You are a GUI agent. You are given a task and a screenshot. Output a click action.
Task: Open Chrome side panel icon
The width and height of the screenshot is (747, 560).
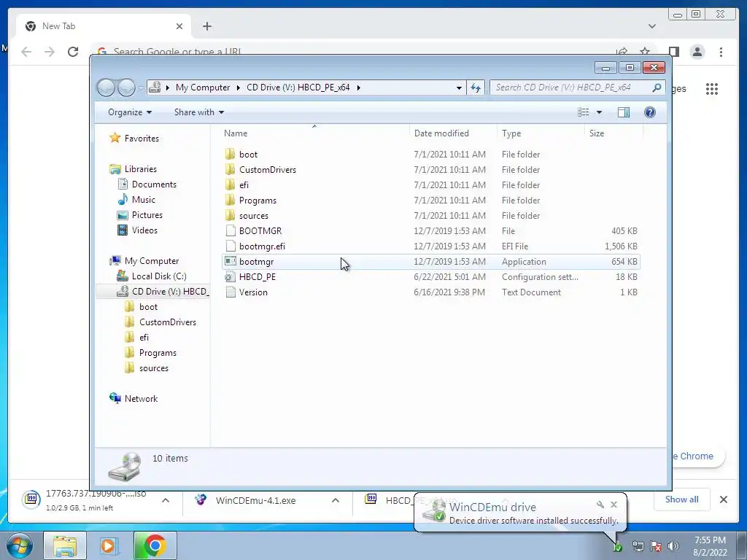point(673,52)
